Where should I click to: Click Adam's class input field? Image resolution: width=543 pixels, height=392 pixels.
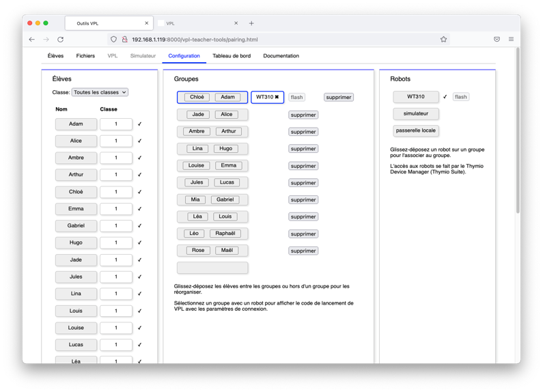(x=116, y=124)
